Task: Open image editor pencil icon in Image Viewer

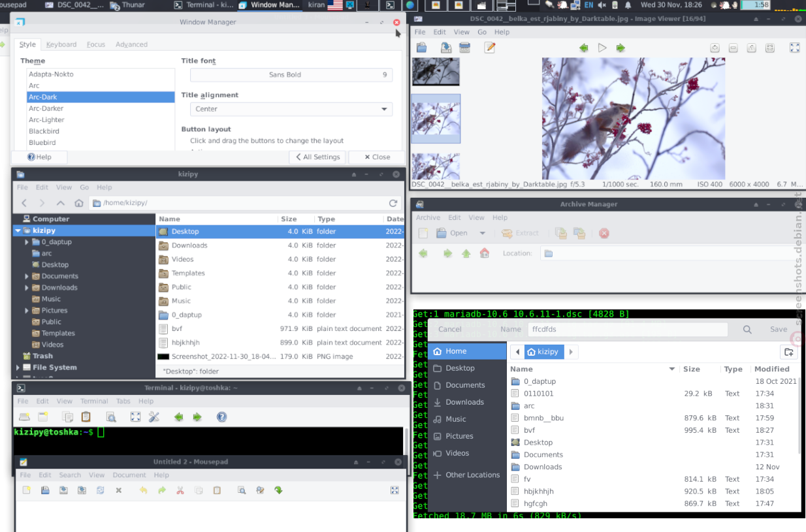Action: click(x=489, y=48)
